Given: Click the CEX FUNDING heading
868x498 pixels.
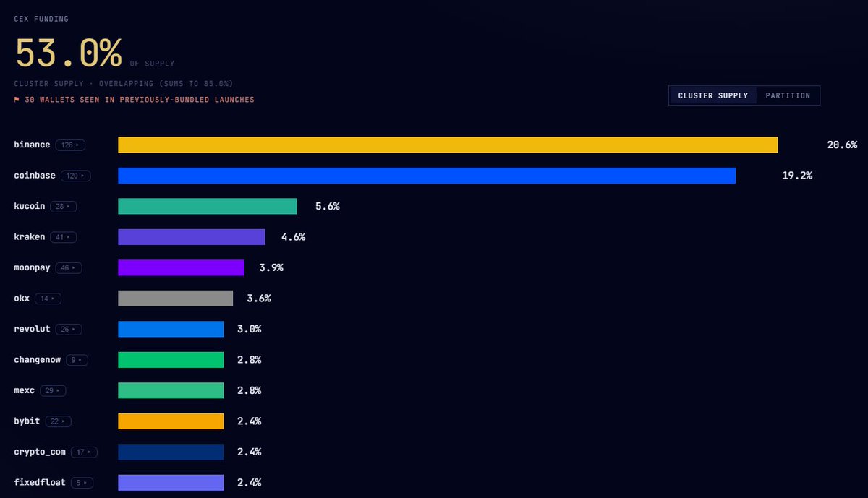Looking at the screenshot, I should coord(41,19).
